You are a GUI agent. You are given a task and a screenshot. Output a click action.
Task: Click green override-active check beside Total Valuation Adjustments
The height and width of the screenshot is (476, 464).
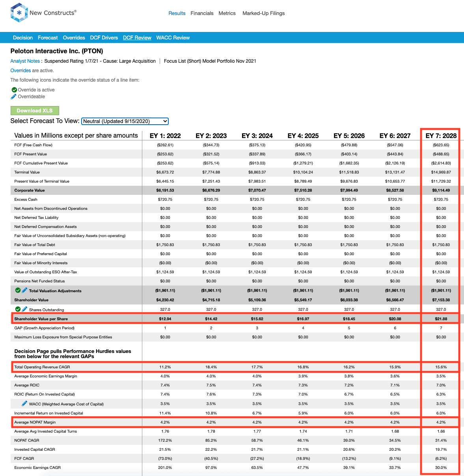(18, 290)
